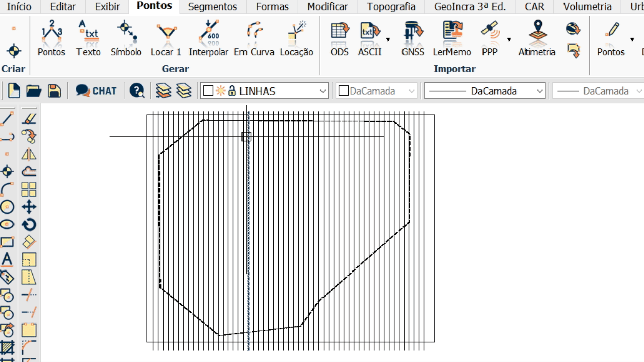
Task: Click the DaCamada color swatch box
Action: point(344,91)
